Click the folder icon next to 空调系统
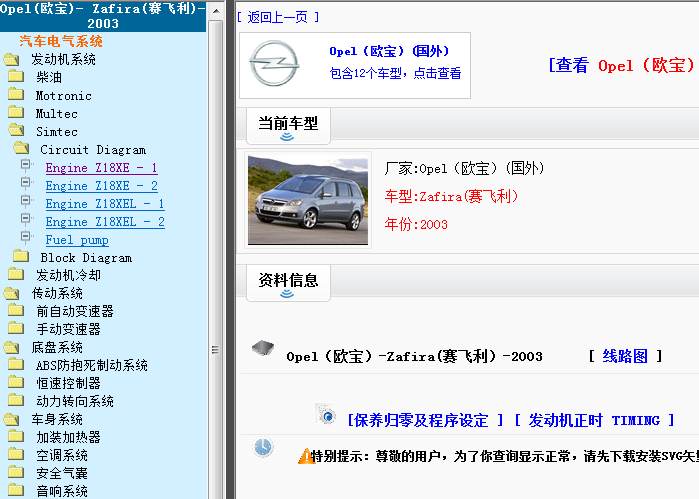This screenshot has width=699, height=499. (x=16, y=454)
